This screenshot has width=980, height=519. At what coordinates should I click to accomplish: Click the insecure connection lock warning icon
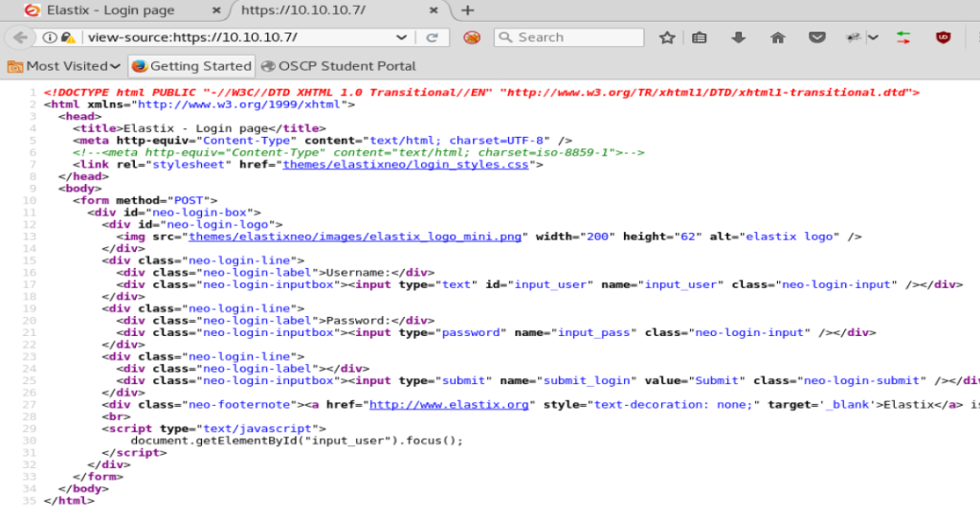point(68,37)
